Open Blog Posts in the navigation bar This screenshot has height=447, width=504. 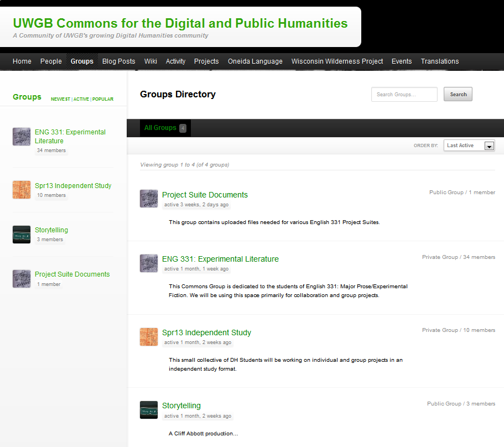click(118, 61)
